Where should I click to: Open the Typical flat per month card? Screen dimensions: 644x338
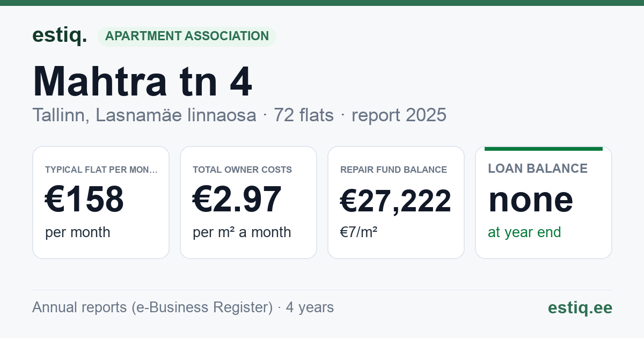[101, 202]
